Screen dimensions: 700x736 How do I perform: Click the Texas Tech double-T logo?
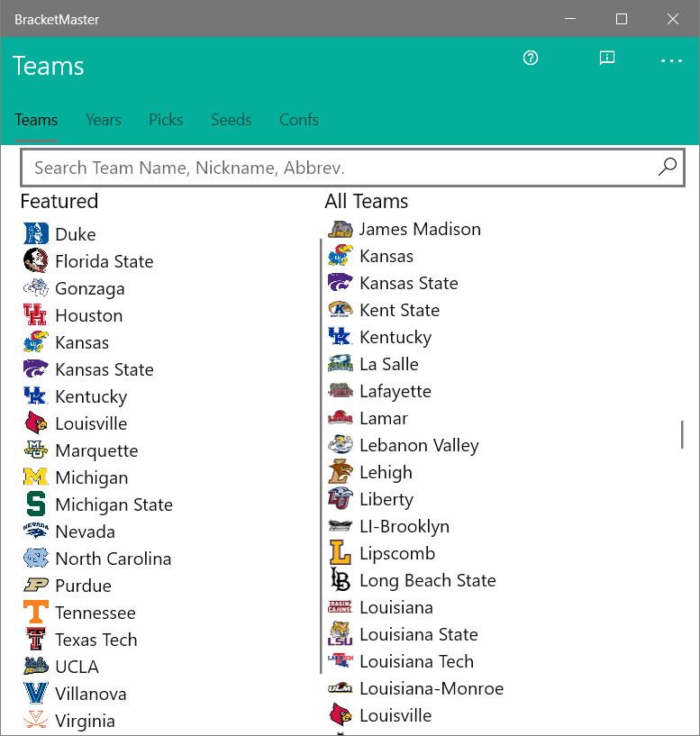click(36, 639)
